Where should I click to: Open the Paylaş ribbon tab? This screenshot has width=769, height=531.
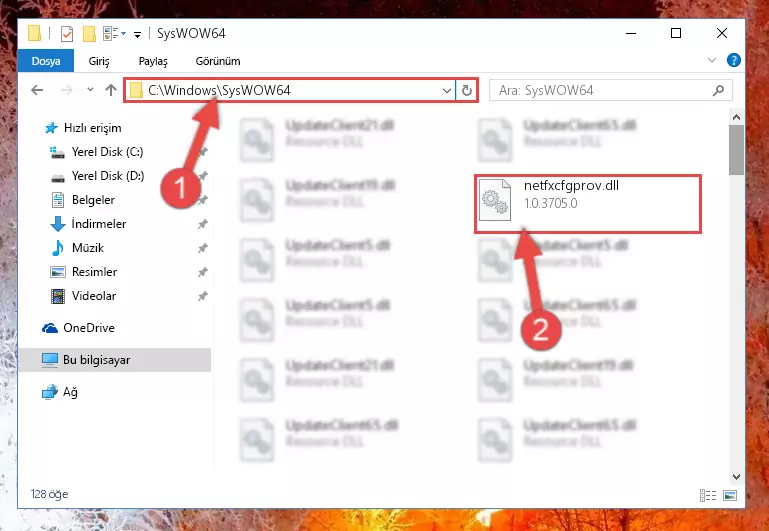point(153,61)
